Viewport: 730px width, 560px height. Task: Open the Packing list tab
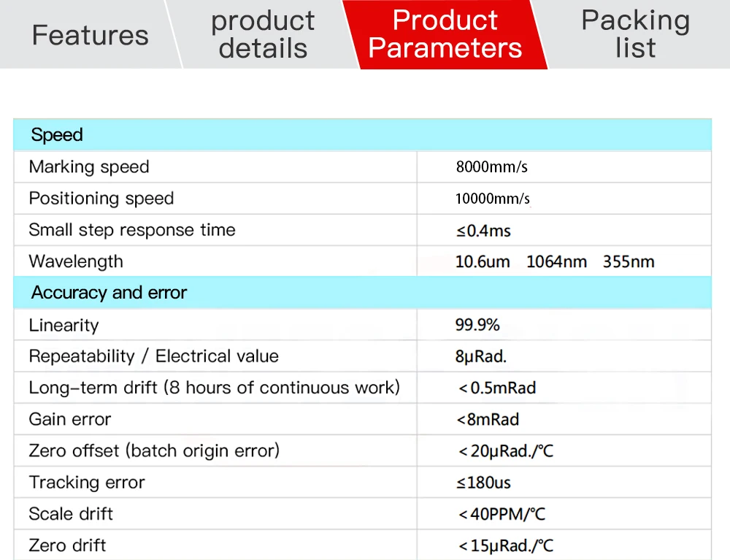coord(636,34)
